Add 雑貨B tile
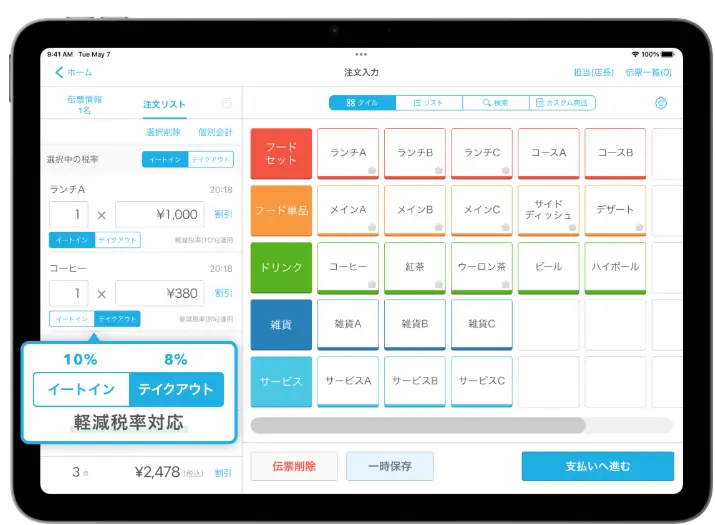 coord(415,325)
